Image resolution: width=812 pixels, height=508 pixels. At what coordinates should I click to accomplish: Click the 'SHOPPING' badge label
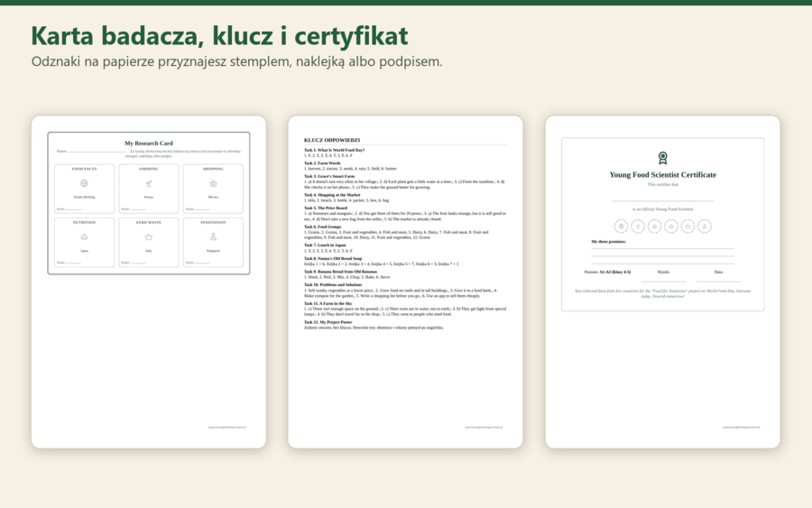[213, 169]
